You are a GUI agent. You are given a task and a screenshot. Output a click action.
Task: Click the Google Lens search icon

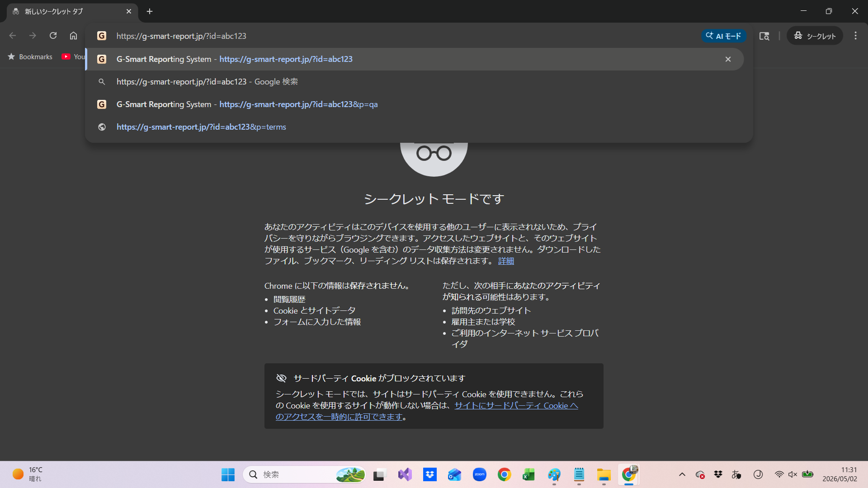tap(764, 36)
